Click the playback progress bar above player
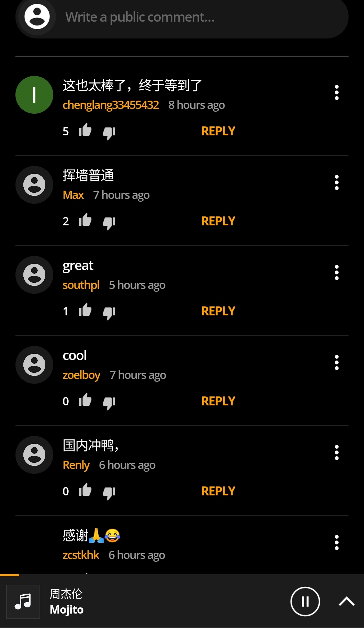 182,575
